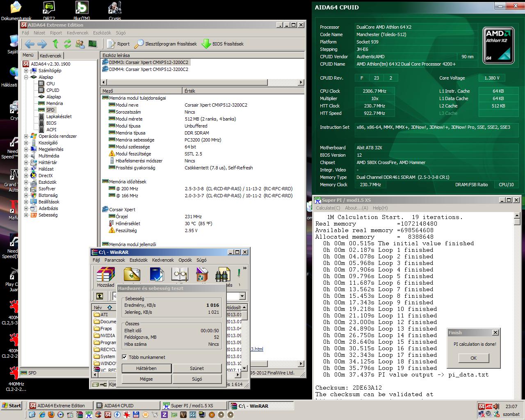Viewport: 525px width, 420px height.
Task: Open the Riport menu in AIDA64
Action: (56, 33)
